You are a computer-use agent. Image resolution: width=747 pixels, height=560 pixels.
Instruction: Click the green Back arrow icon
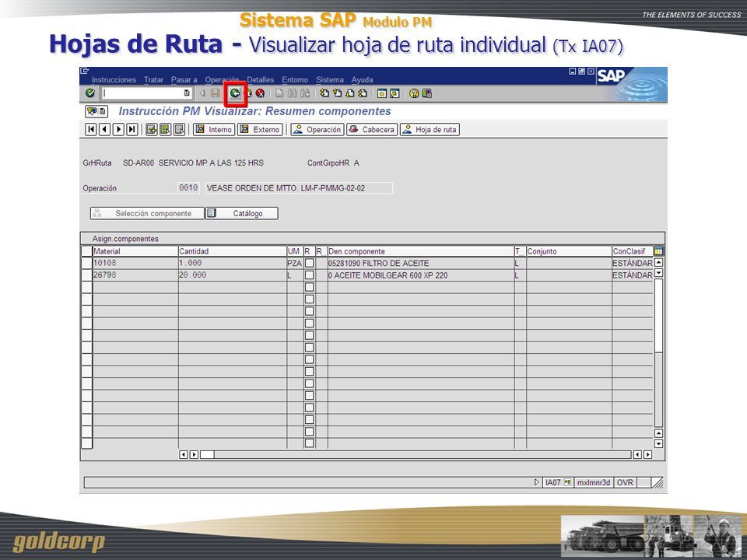(x=235, y=93)
